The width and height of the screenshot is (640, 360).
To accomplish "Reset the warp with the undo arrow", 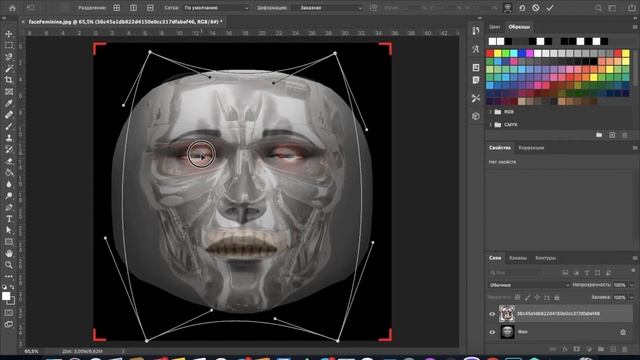I will click(x=522, y=8).
